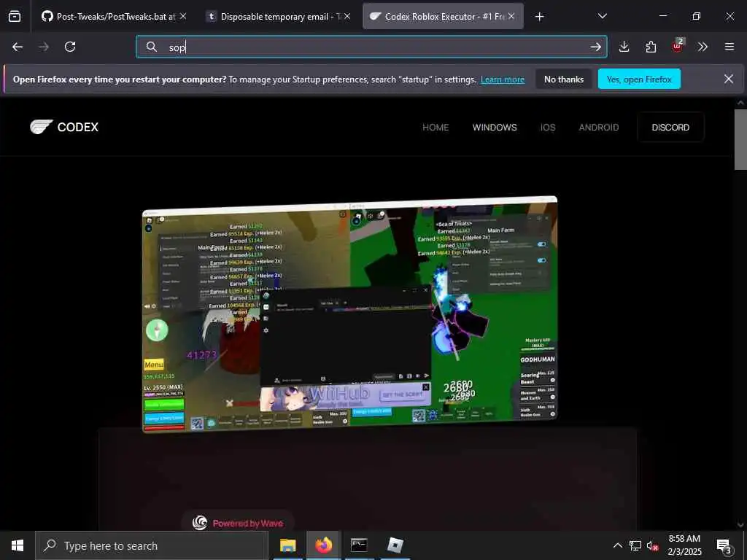The width and height of the screenshot is (747, 560).
Task: Click the page vertical scrollbar thumb
Action: [x=740, y=139]
